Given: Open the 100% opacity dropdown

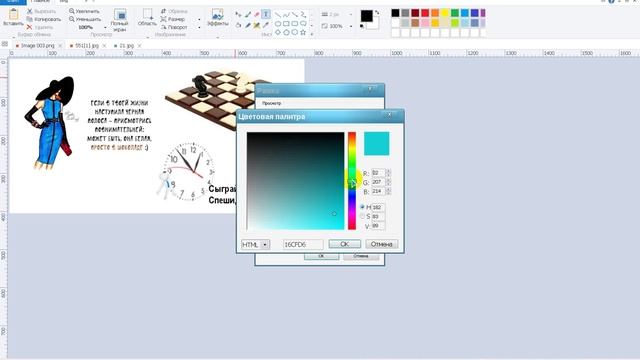Looking at the screenshot, I should (351, 26).
